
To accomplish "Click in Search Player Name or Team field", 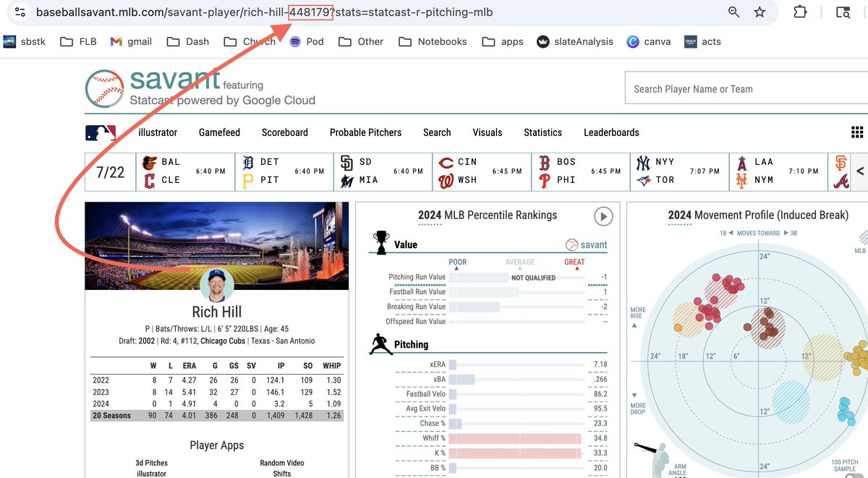I will click(746, 89).
